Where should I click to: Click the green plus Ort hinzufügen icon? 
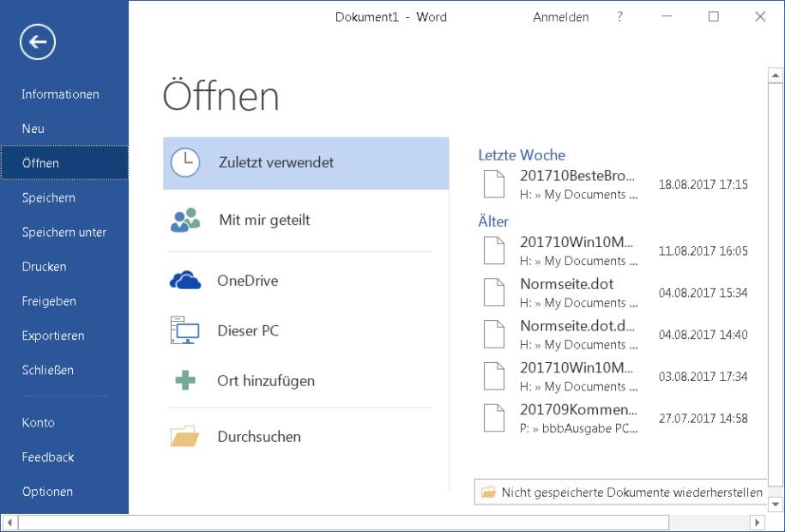184,380
